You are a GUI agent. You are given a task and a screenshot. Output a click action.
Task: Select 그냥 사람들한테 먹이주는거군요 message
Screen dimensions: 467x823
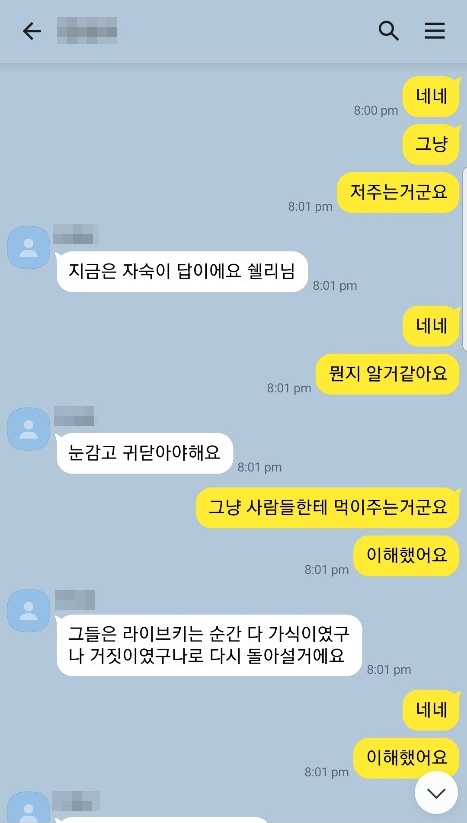pos(328,508)
